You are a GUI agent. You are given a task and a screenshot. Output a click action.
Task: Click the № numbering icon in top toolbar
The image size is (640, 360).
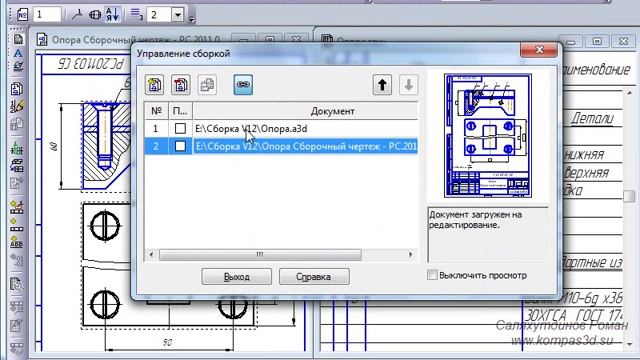point(22,15)
